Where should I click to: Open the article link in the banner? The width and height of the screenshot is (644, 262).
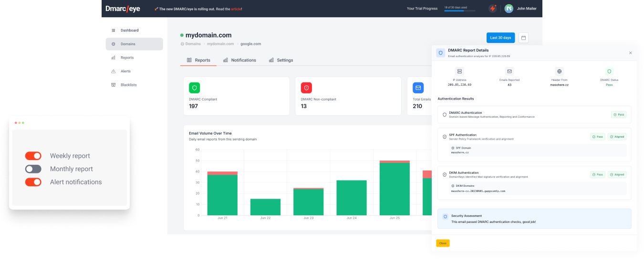point(236,9)
